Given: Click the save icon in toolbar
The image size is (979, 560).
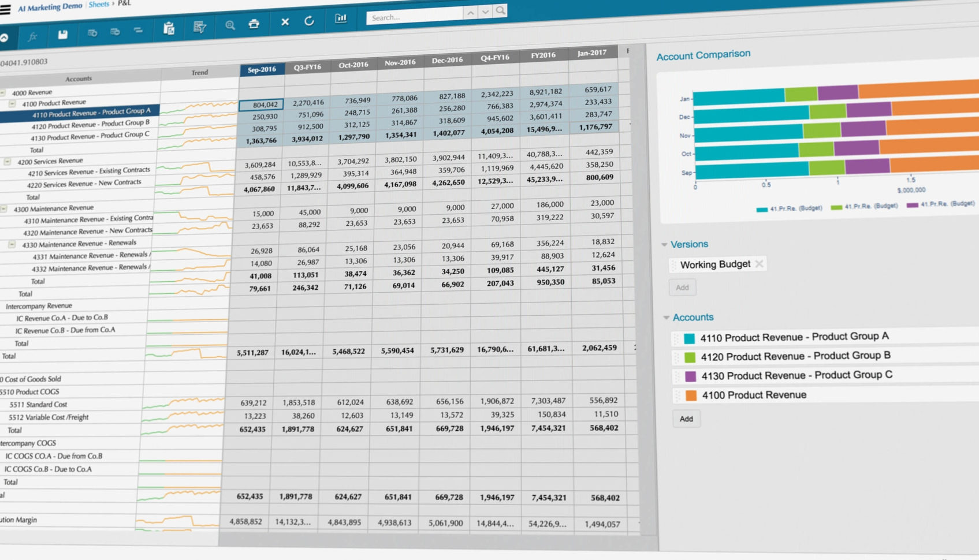Looking at the screenshot, I should coord(62,35).
